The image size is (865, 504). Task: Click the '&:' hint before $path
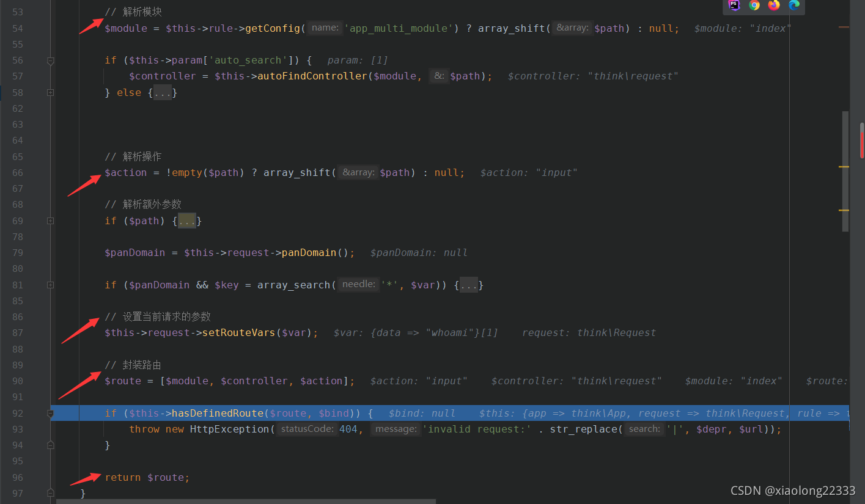pos(439,76)
